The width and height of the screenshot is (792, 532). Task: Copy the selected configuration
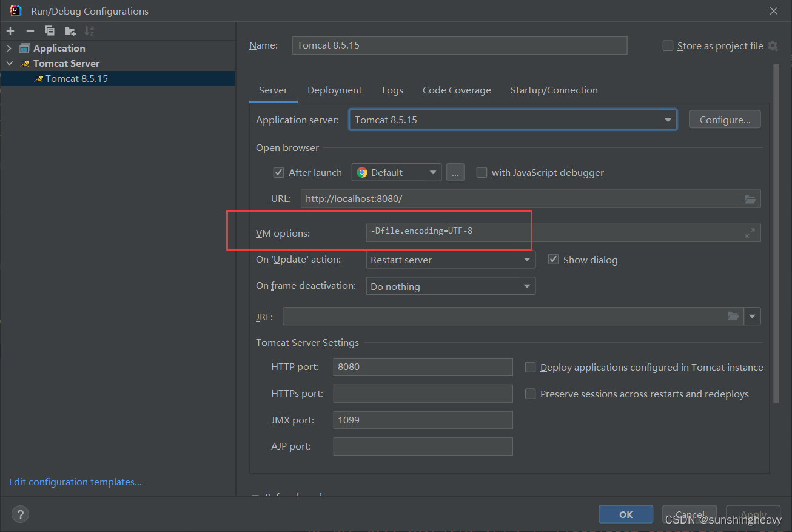tap(50, 31)
